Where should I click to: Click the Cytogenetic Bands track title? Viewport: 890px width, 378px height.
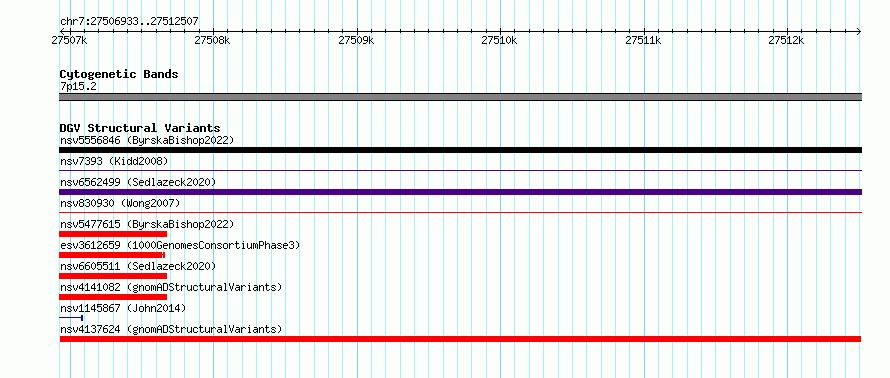point(119,74)
